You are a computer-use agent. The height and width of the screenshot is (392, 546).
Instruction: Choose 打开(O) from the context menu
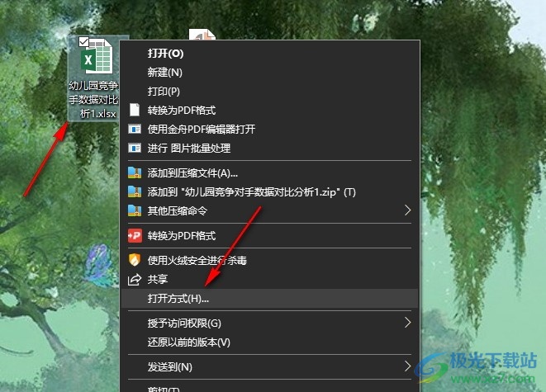[x=165, y=53]
